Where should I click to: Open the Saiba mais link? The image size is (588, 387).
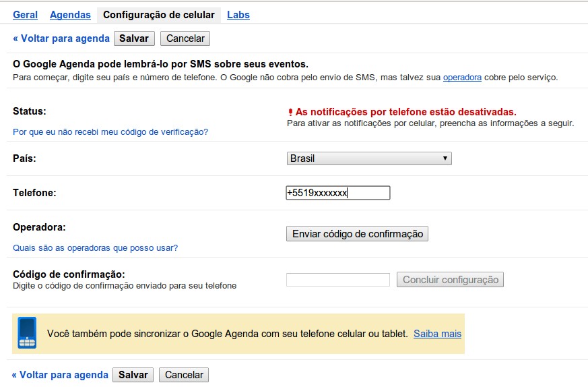pyautogui.click(x=437, y=334)
